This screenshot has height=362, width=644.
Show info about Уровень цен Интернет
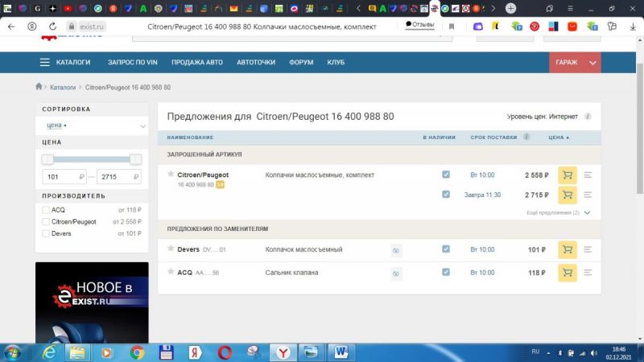pos(588,117)
